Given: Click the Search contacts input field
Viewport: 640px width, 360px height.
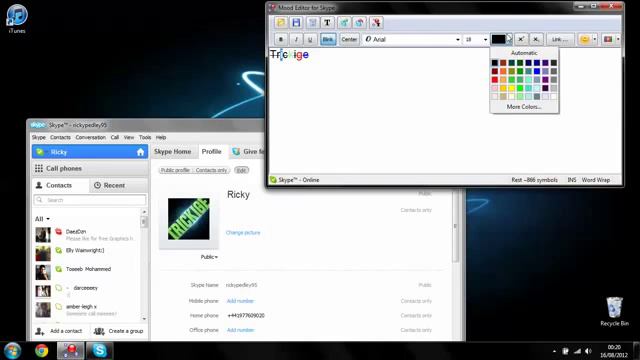Looking at the screenshot, I should 90,200.
